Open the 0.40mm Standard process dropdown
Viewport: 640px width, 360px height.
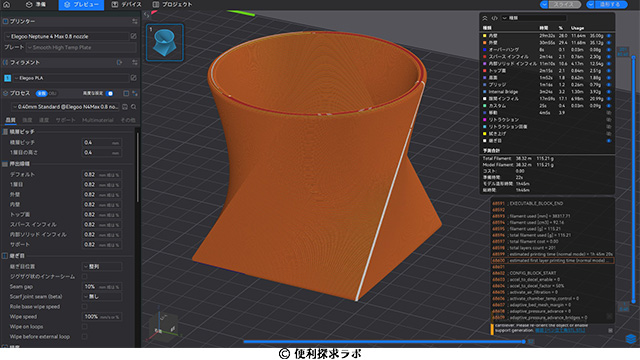tap(66, 107)
